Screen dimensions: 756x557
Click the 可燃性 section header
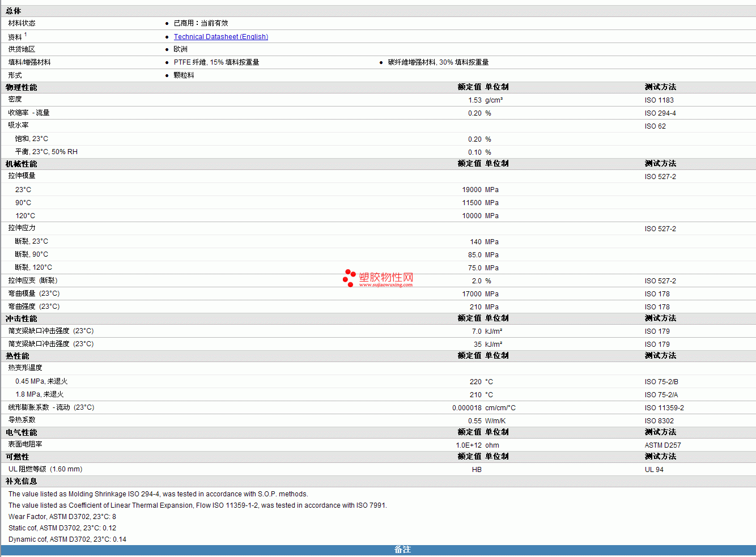point(18,457)
